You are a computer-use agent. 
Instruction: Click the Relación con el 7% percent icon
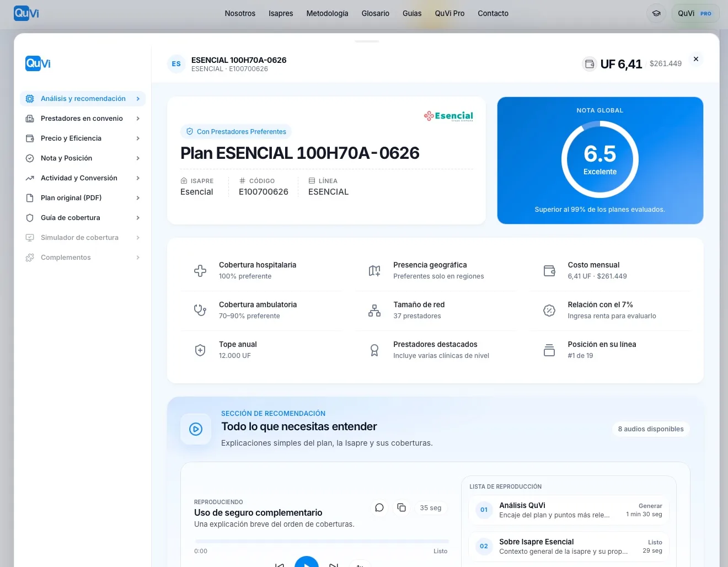tap(549, 310)
